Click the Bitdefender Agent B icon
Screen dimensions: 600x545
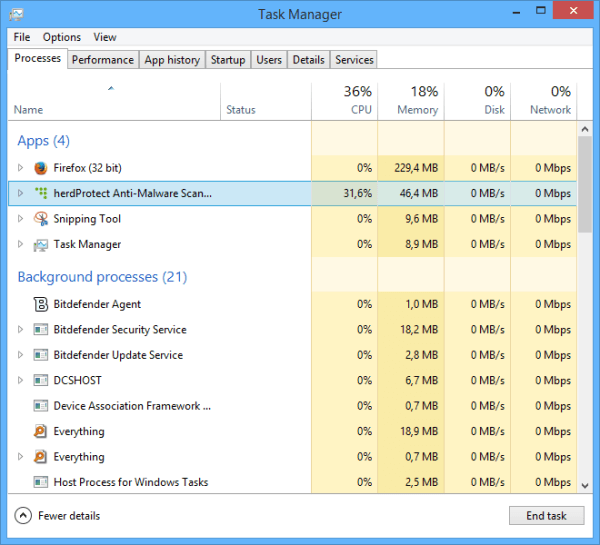pos(41,304)
